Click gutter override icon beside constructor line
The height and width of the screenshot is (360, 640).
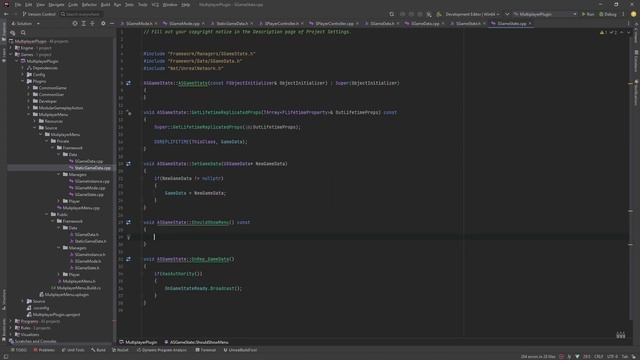coord(129,83)
